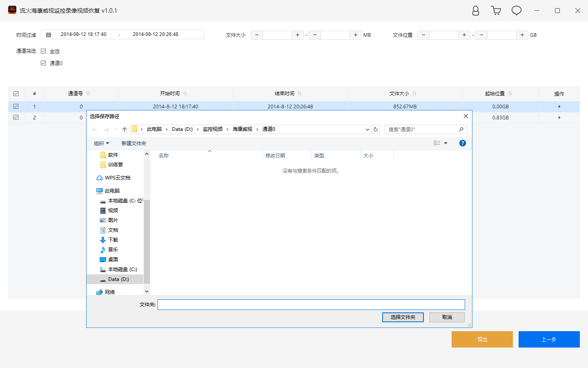Screen dimensions: 588x368
Task: Expand the chevron after 监控视频 in path
Action: [227, 129]
